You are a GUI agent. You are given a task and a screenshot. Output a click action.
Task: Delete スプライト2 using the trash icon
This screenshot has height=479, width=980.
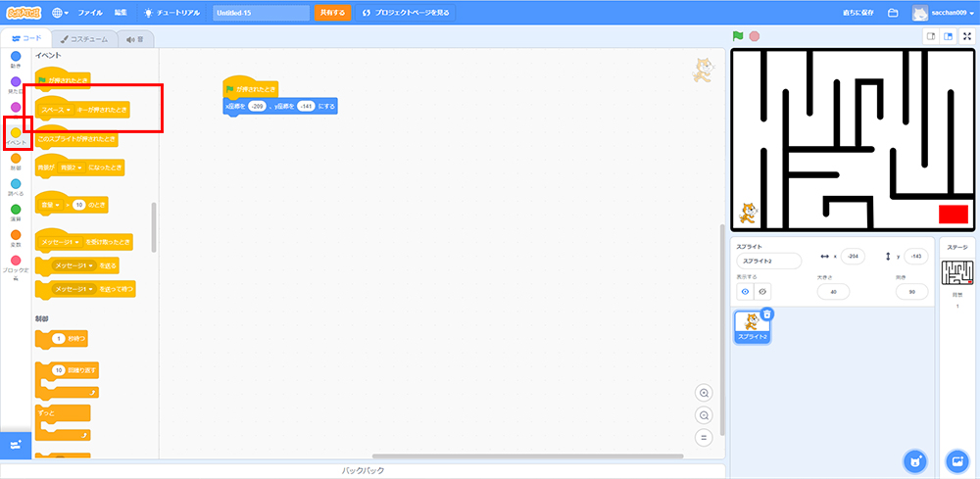click(x=767, y=314)
